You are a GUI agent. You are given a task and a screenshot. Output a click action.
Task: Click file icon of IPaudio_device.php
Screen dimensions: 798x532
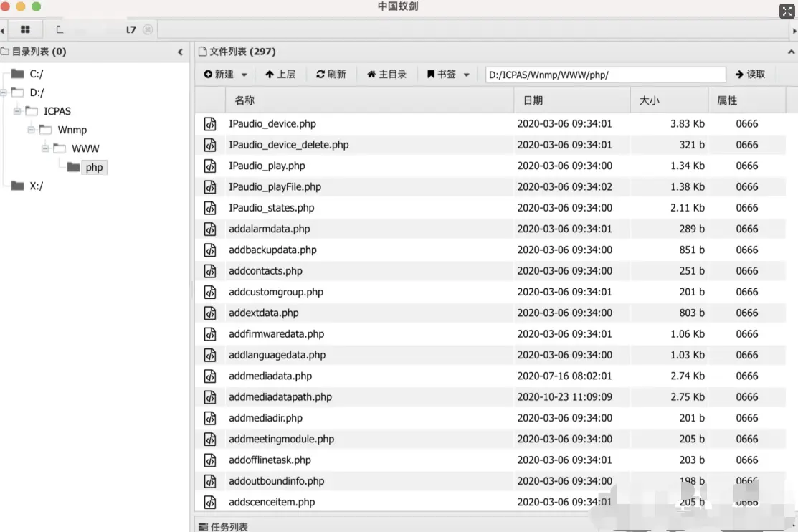click(210, 124)
